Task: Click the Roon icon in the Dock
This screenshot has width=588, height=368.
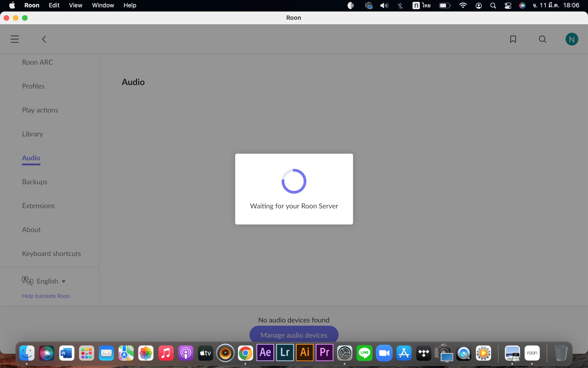Action: click(x=532, y=353)
